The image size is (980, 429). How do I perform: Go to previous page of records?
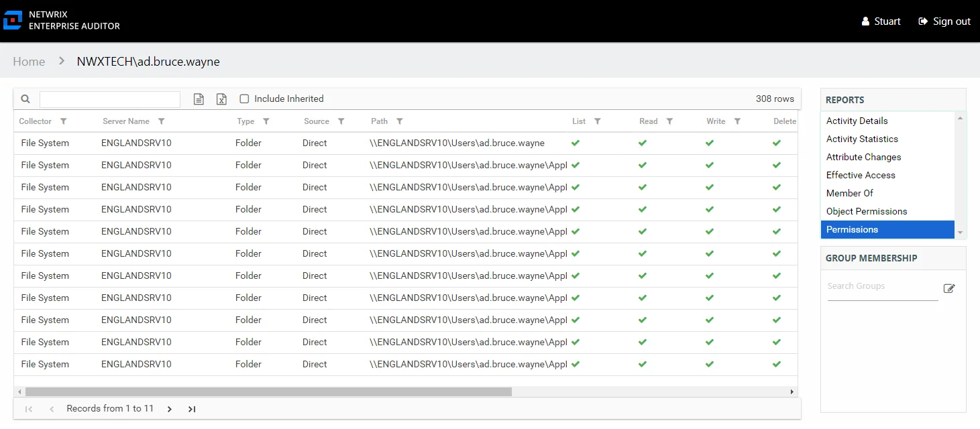click(52, 409)
